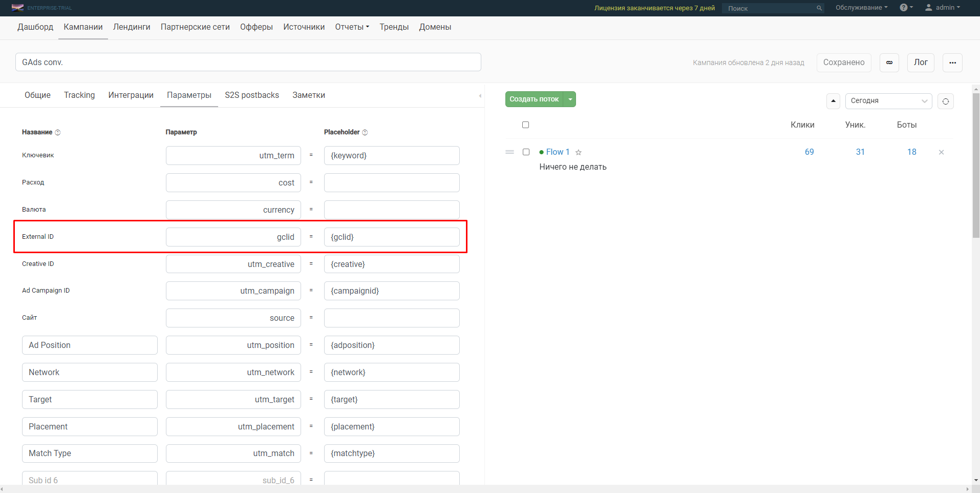The height and width of the screenshot is (493, 980).
Task: Grab the Flow 1 drag handle
Action: 509,152
